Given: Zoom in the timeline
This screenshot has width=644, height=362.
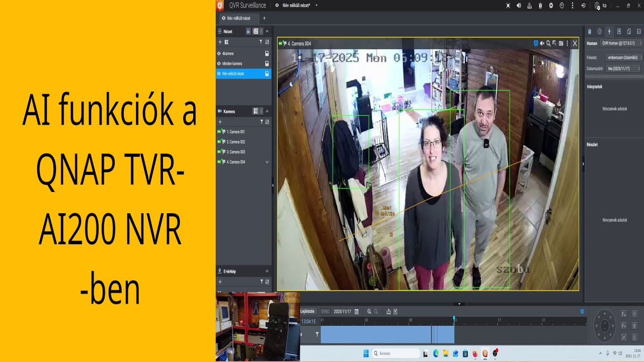Looking at the screenshot, I should click(369, 311).
